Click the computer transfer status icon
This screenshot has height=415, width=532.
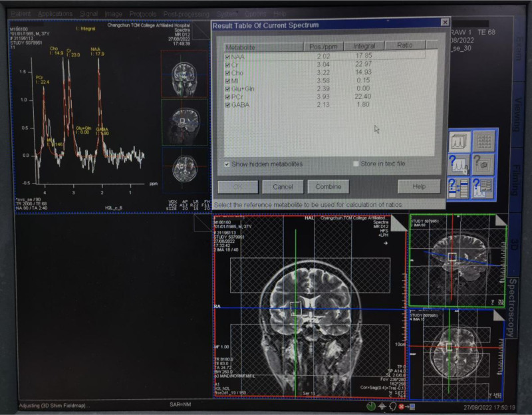click(x=411, y=406)
